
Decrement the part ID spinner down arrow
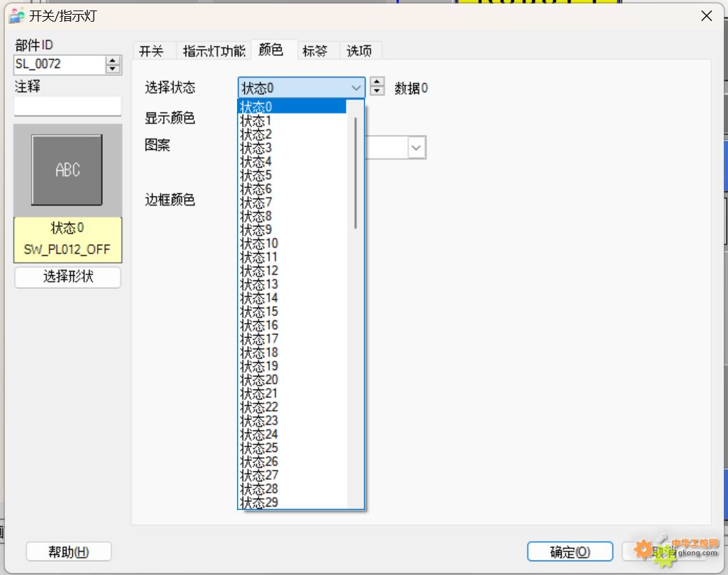click(x=113, y=69)
